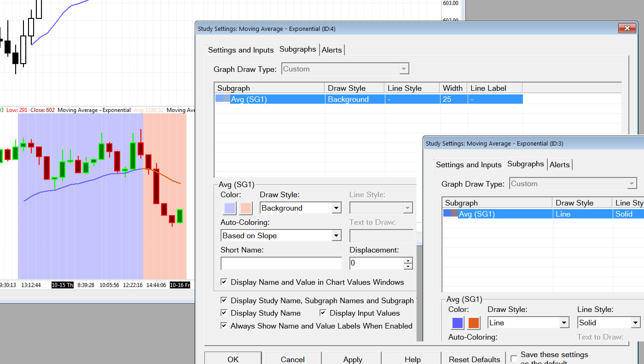Open Graph Draw Type dropdown in ID:4 dialog
Image resolution: width=644 pixels, height=364 pixels.
pyautogui.click(x=404, y=69)
